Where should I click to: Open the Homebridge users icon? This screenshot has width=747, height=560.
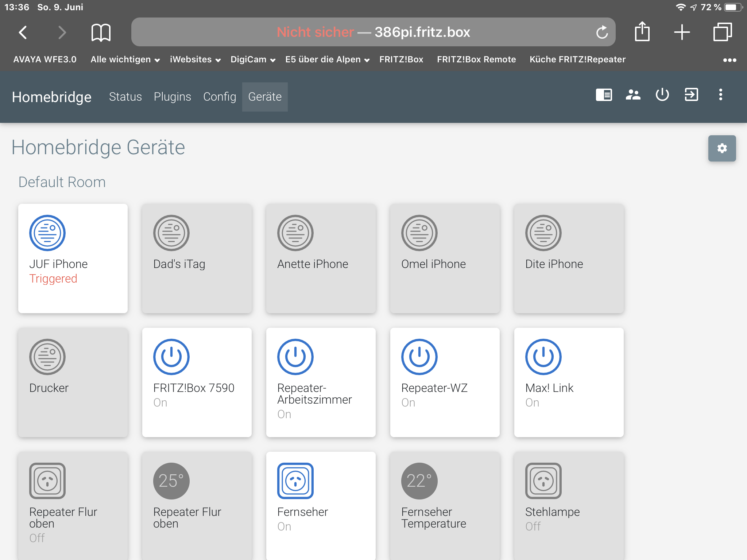click(633, 95)
